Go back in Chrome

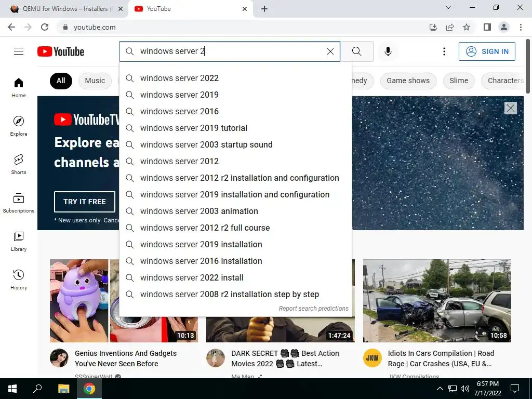click(11, 27)
